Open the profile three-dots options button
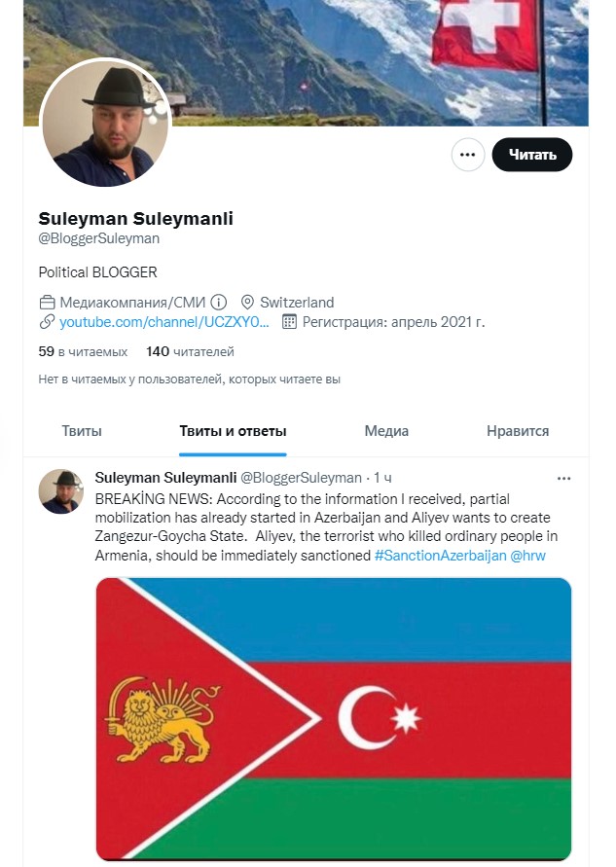The image size is (616, 867). click(468, 155)
